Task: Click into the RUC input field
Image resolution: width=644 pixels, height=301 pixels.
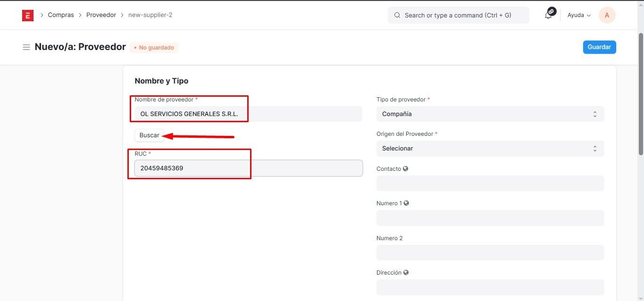Action: (248, 168)
